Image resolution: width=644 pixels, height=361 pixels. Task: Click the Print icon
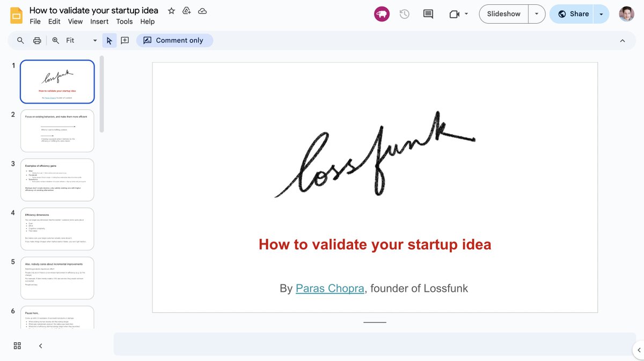click(x=37, y=40)
